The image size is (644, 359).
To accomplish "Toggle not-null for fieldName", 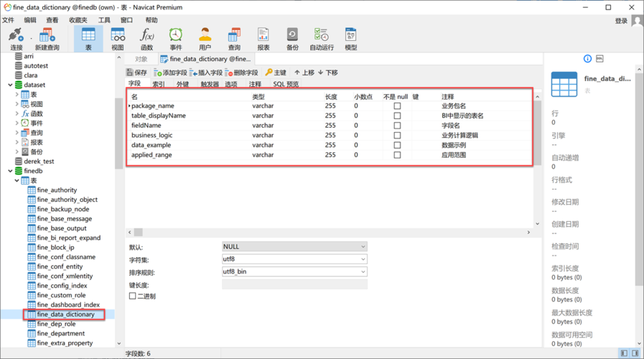I will click(x=397, y=126).
